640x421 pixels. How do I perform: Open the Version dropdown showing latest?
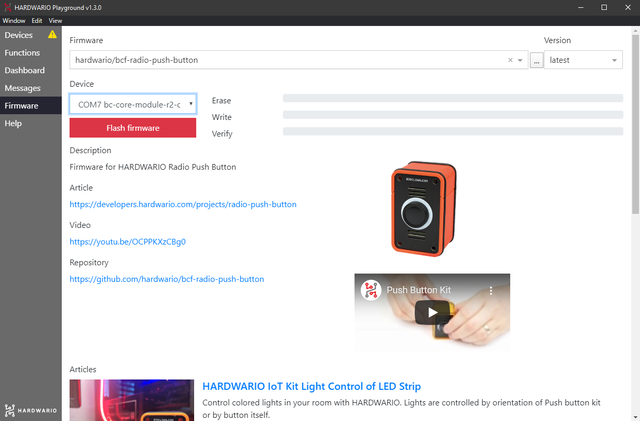pos(584,60)
